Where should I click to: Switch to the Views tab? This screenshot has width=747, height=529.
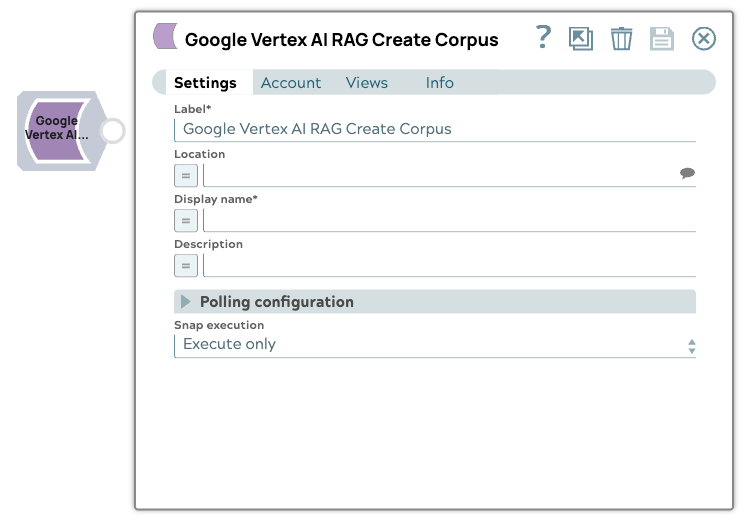tap(367, 83)
